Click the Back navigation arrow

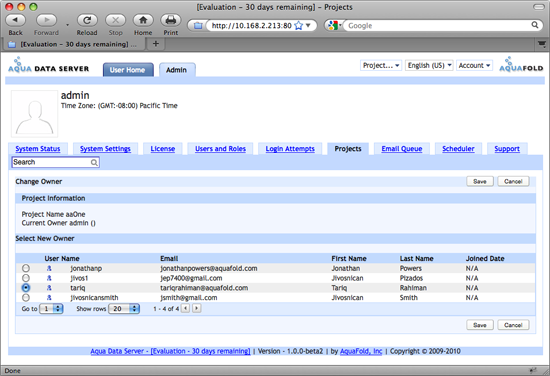coord(15,20)
